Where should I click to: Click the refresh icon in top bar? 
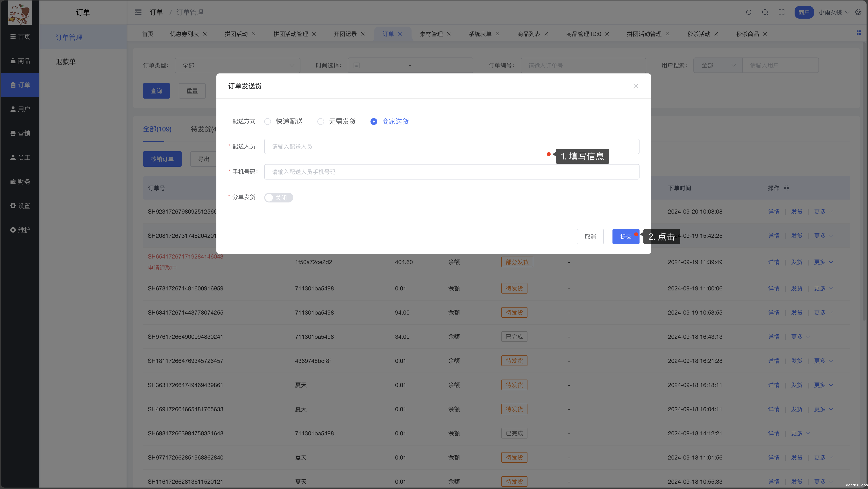(748, 12)
